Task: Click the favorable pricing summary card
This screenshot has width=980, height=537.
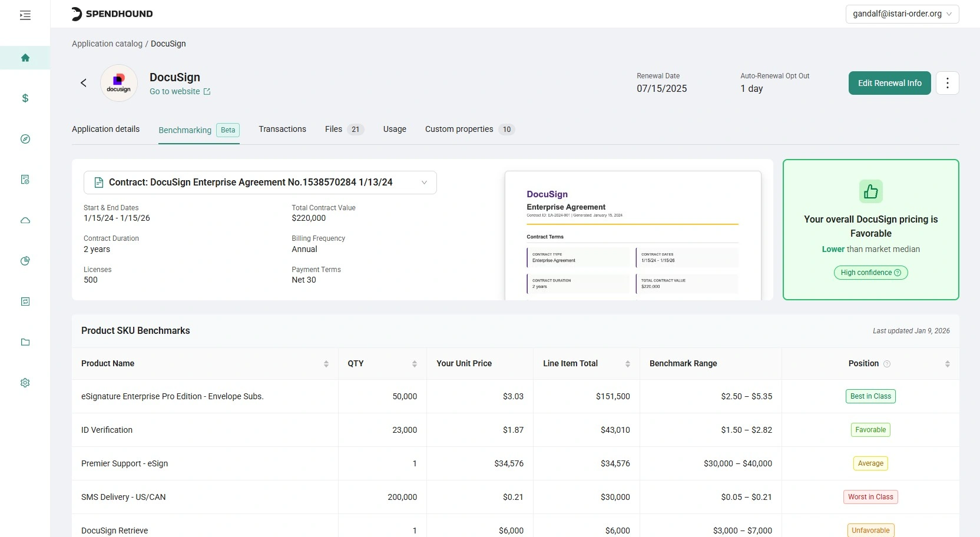Action: click(x=870, y=230)
